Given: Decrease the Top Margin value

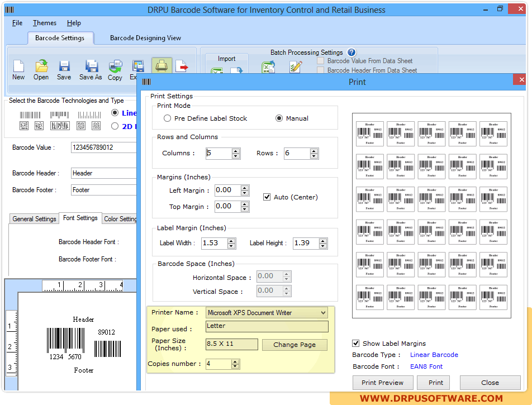Looking at the screenshot, I should 245,209.
